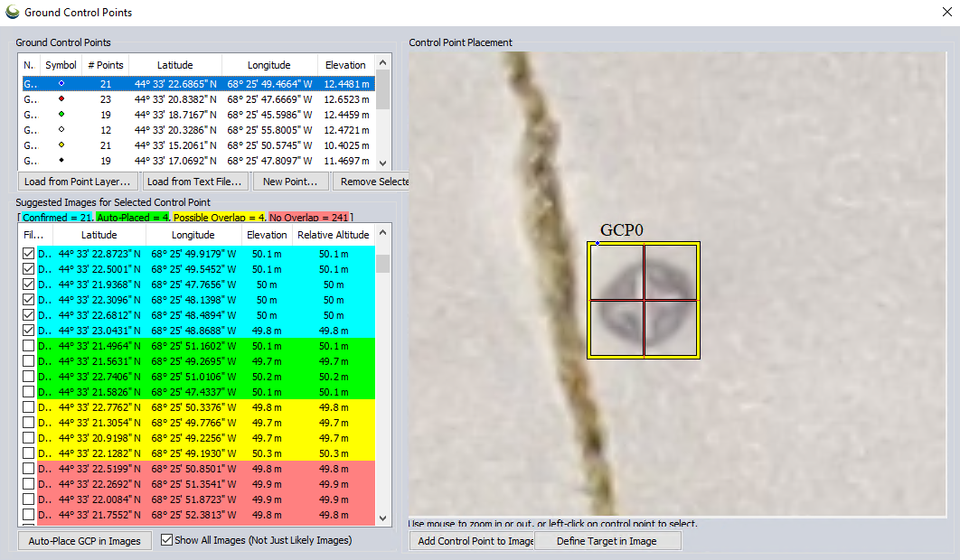Screen dimensions: 960x560
Task: Uncheck the image at latitude 44° 33' 22.5001" N
Action: tap(28, 268)
